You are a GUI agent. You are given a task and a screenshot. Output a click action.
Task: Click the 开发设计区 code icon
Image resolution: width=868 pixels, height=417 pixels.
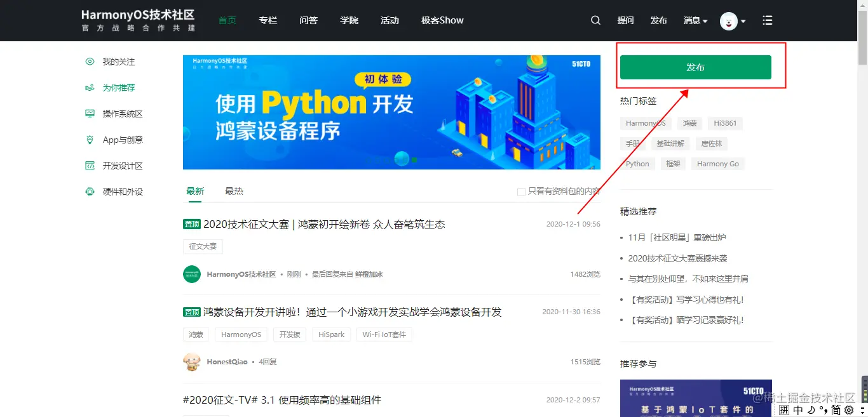point(90,166)
